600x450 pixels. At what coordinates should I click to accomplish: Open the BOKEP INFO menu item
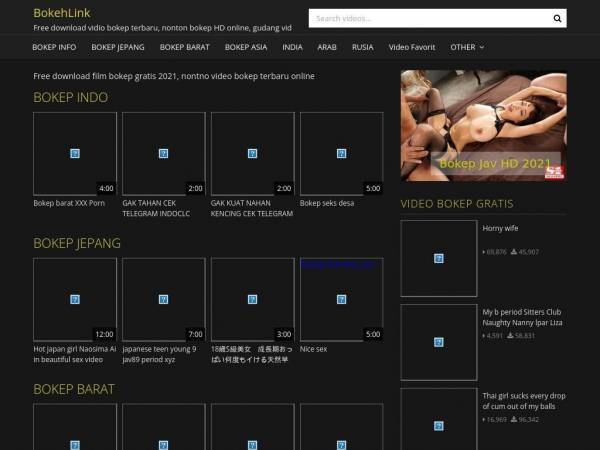54,47
